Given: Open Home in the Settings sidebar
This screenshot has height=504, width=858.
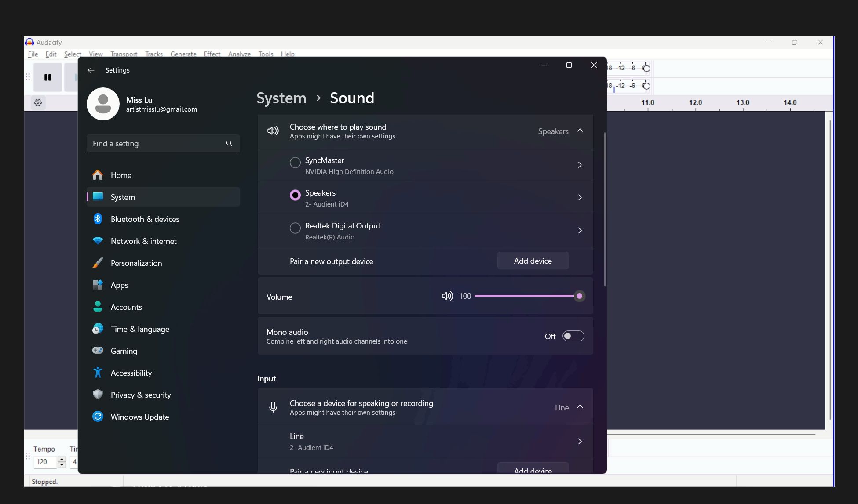Looking at the screenshot, I should point(163,175).
